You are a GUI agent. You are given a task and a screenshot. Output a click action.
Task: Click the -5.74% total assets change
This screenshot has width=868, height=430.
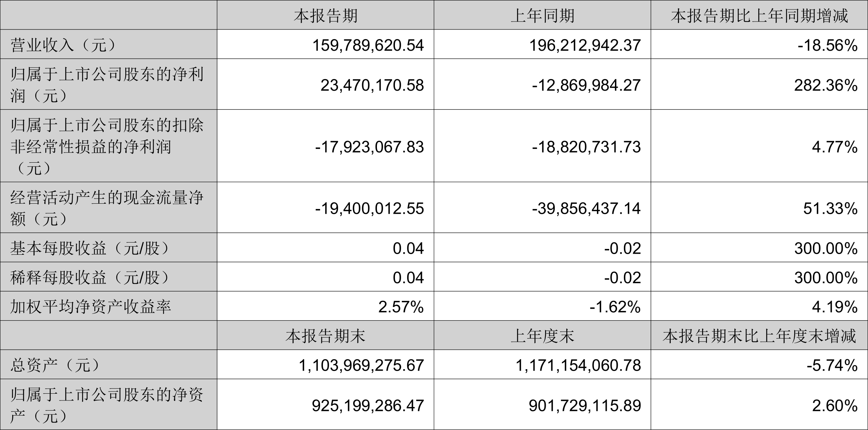click(x=832, y=365)
